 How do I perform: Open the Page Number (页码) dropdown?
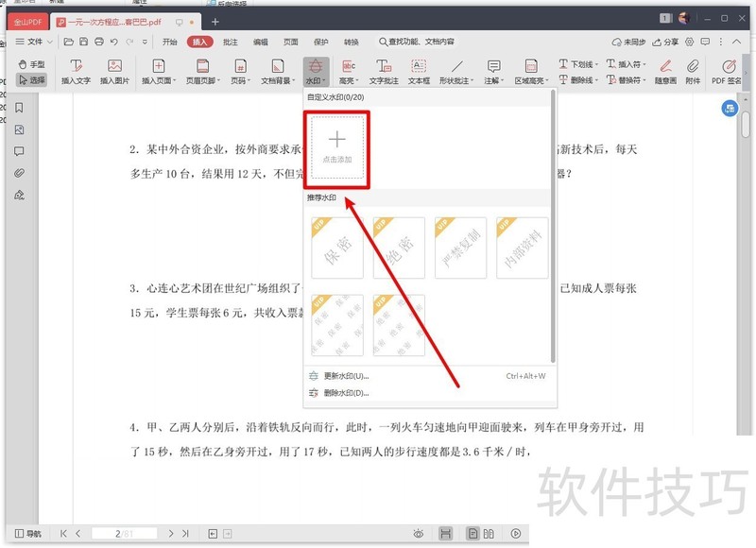click(x=241, y=71)
